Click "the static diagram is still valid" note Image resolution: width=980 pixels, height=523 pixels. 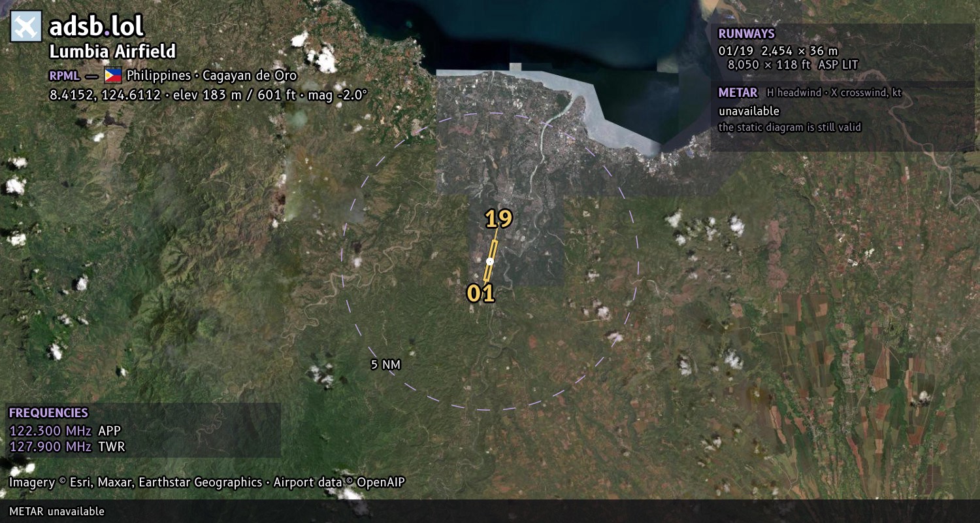790,127
